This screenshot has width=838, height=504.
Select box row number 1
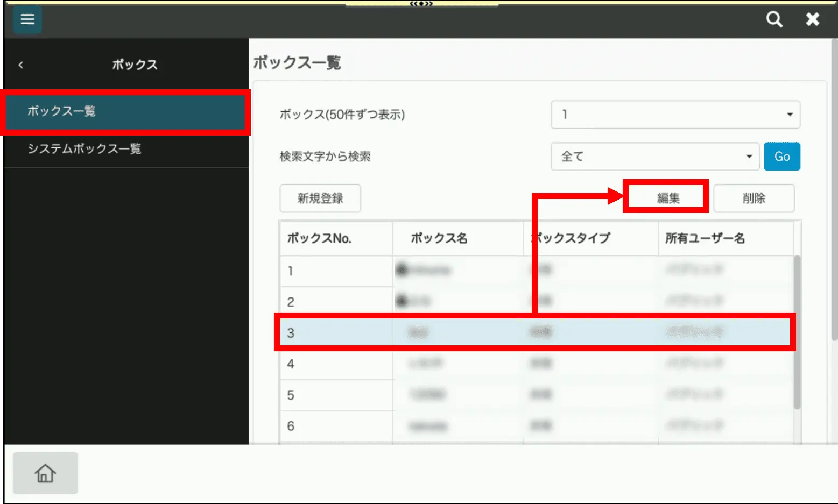(x=536, y=271)
